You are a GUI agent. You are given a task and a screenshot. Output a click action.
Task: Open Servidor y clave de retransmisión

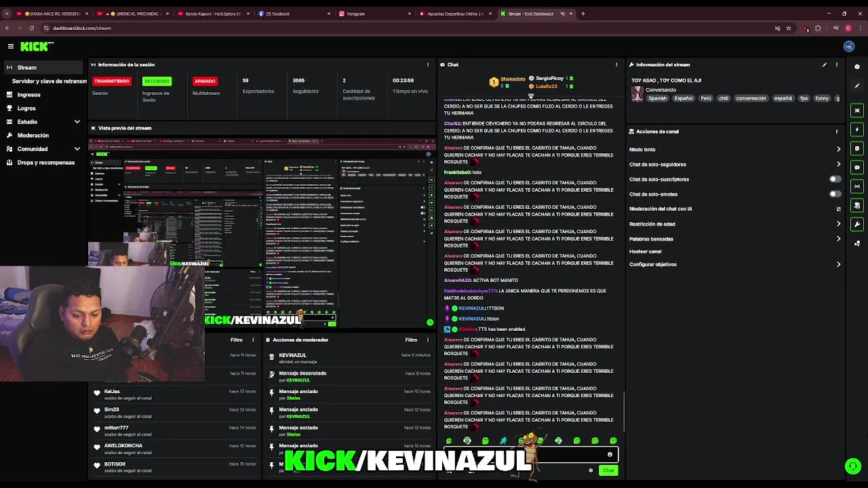coord(49,81)
